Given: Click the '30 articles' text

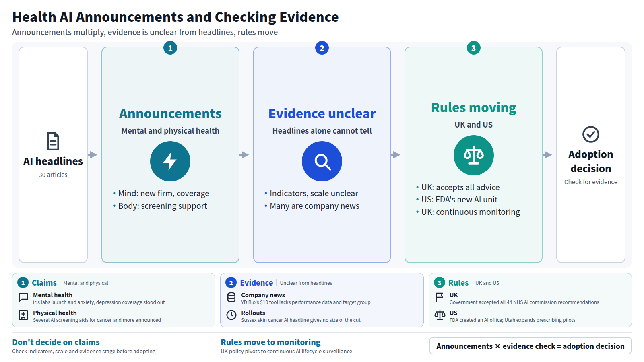Looking at the screenshot, I should pyautogui.click(x=53, y=175).
